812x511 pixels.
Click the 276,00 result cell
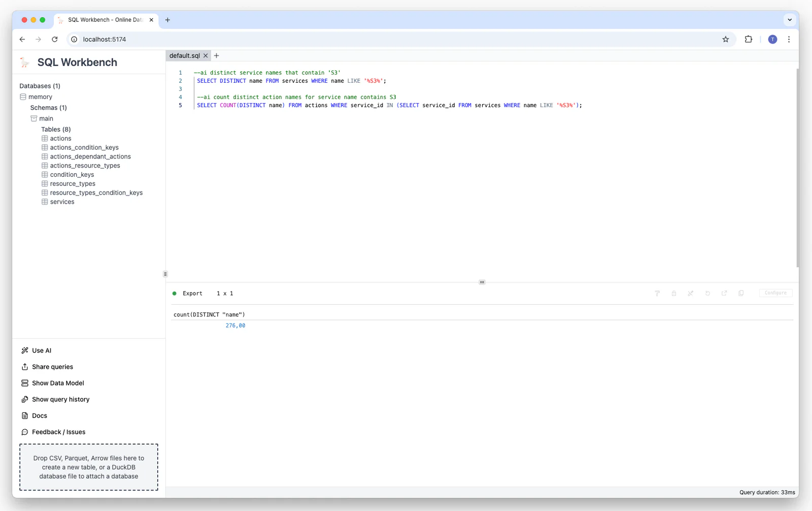pyautogui.click(x=235, y=326)
